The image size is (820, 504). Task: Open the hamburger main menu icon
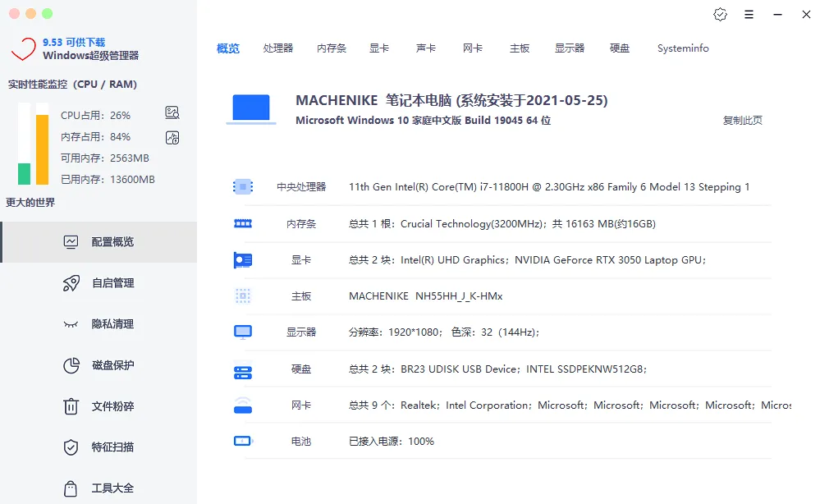tap(749, 15)
